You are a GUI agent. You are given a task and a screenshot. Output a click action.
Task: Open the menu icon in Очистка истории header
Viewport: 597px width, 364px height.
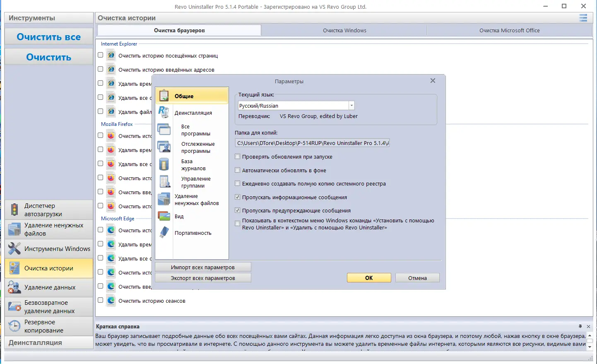(583, 18)
